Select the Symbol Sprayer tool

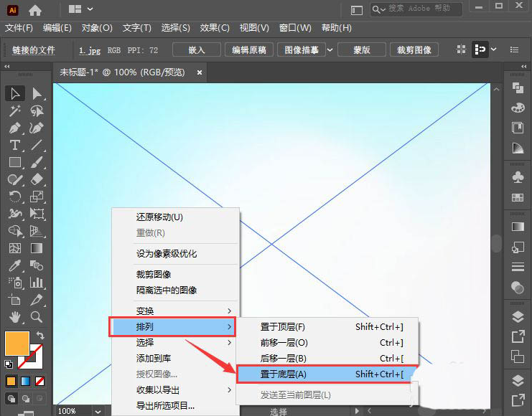[x=15, y=283]
